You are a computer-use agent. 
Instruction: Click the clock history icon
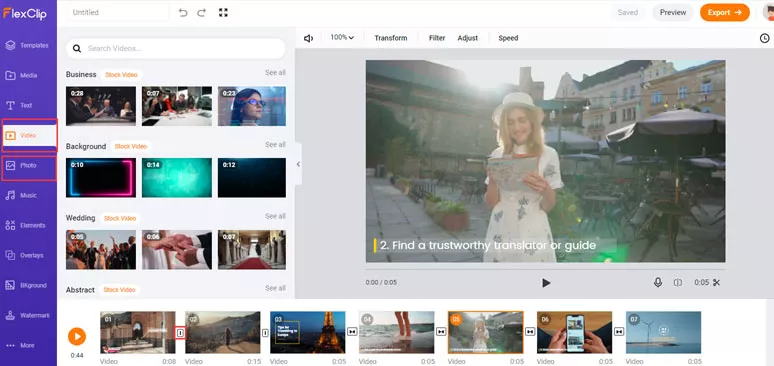(x=765, y=38)
